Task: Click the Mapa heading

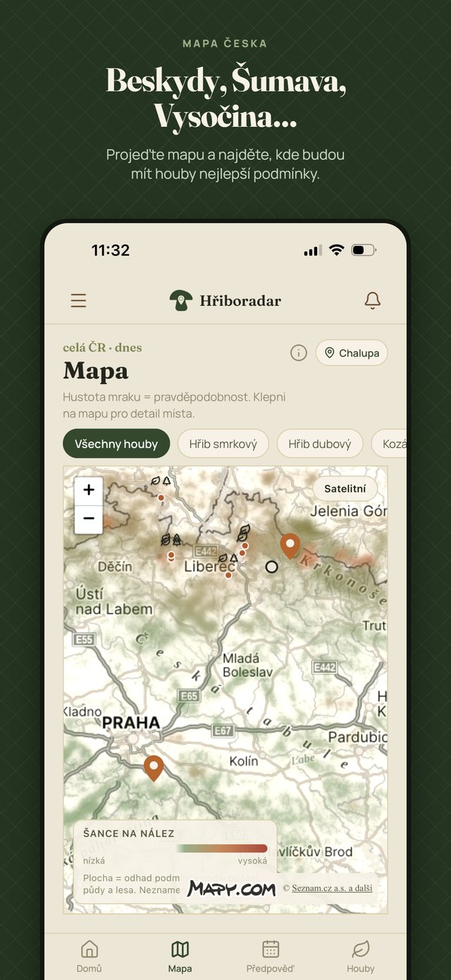Action: click(96, 371)
